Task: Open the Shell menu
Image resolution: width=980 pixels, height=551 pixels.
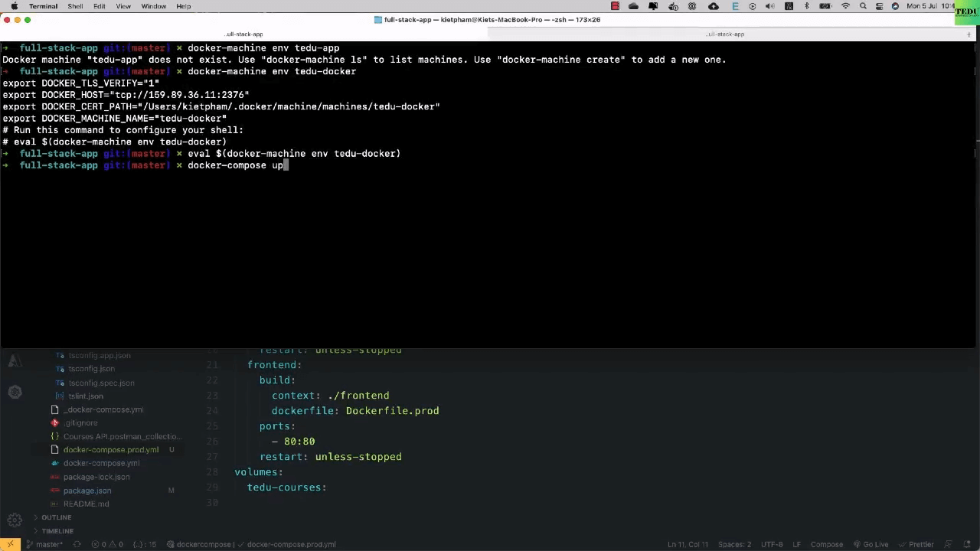Action: click(x=75, y=6)
